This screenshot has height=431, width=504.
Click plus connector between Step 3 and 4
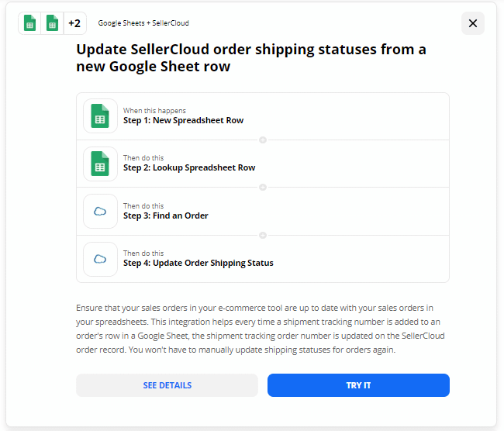pos(263,235)
